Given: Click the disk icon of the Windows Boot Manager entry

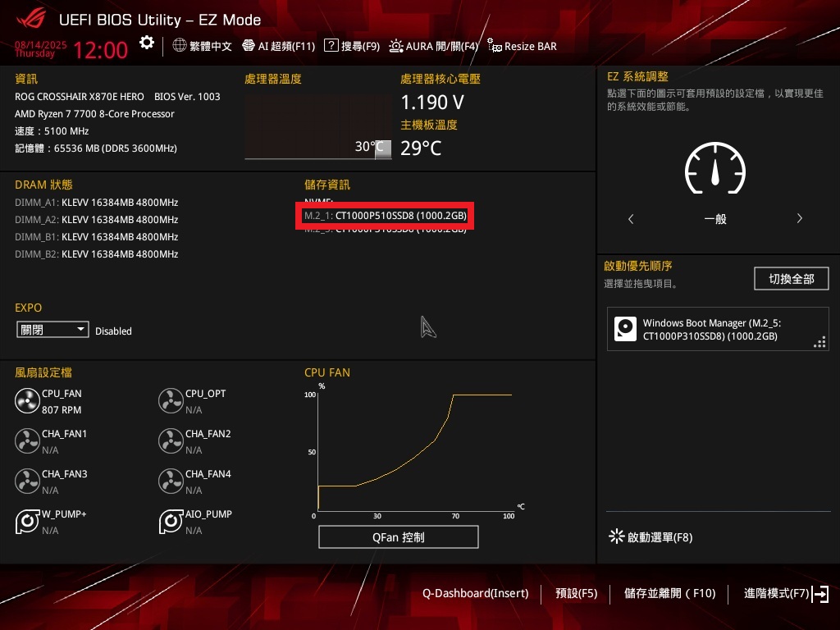Looking at the screenshot, I should [x=625, y=329].
